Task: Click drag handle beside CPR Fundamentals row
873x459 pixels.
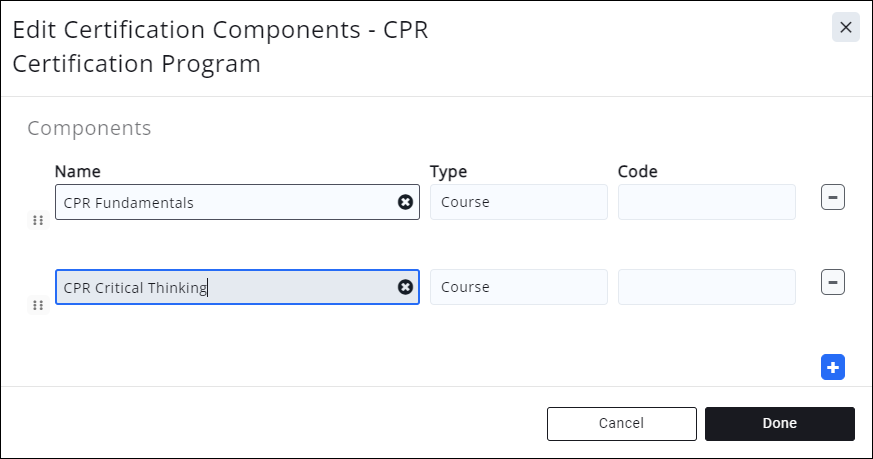Action: (38, 220)
